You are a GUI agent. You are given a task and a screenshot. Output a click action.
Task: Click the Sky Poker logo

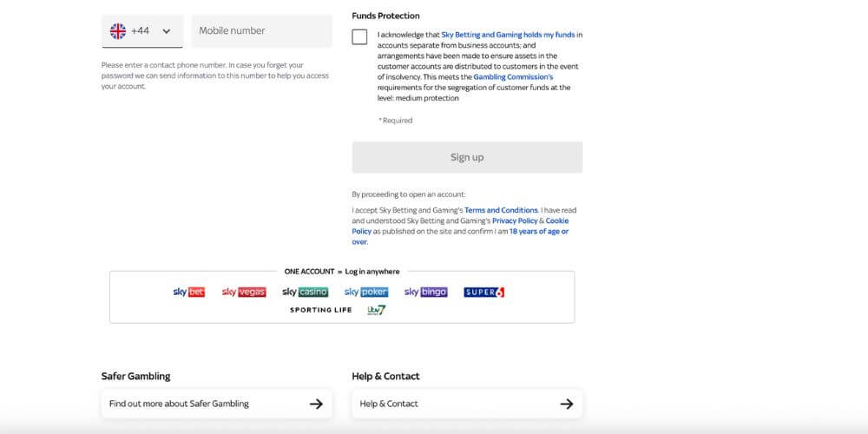(x=366, y=293)
